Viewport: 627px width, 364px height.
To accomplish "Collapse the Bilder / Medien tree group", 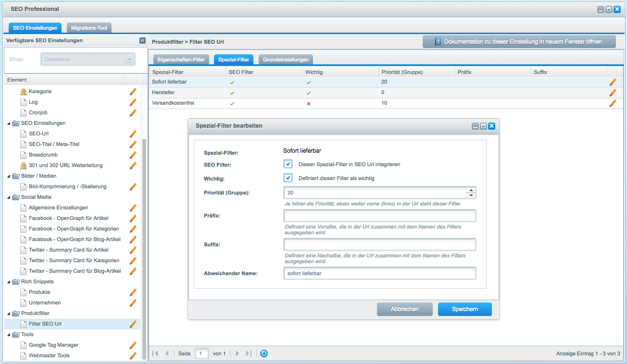I will [9, 176].
